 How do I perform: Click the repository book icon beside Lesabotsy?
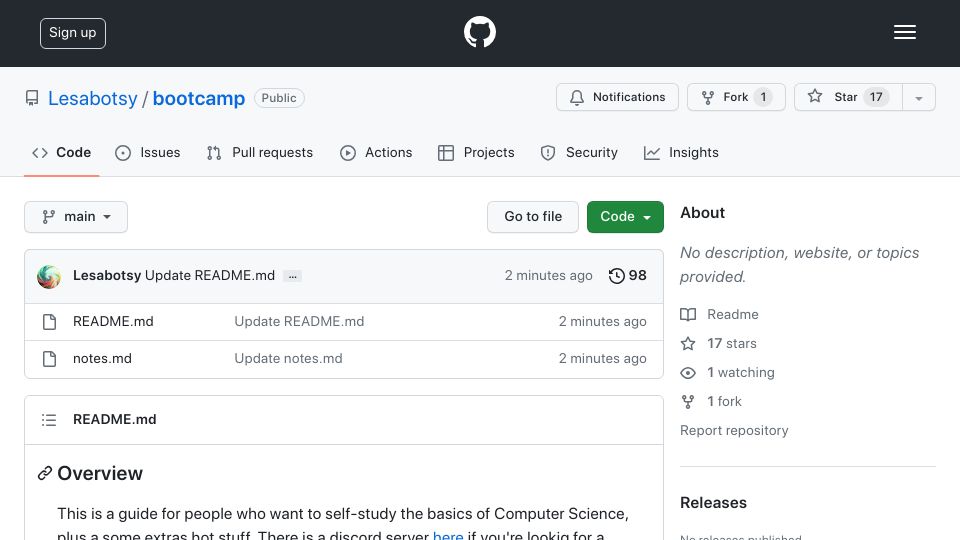[32, 98]
